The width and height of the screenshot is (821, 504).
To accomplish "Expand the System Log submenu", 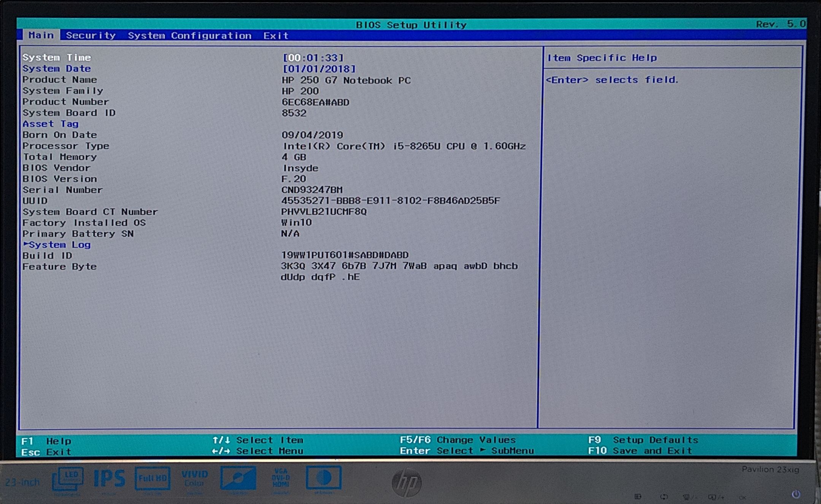I will pyautogui.click(x=57, y=244).
